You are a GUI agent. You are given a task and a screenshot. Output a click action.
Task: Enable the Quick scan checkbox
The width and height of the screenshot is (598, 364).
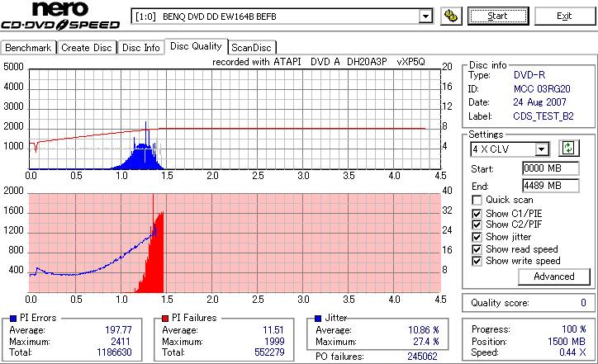(x=477, y=200)
